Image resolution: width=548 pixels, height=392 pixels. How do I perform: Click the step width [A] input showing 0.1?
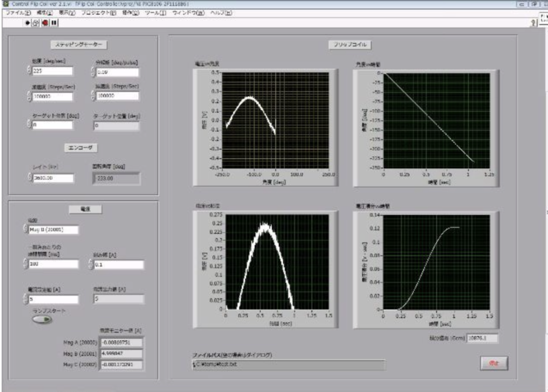[x=119, y=265]
